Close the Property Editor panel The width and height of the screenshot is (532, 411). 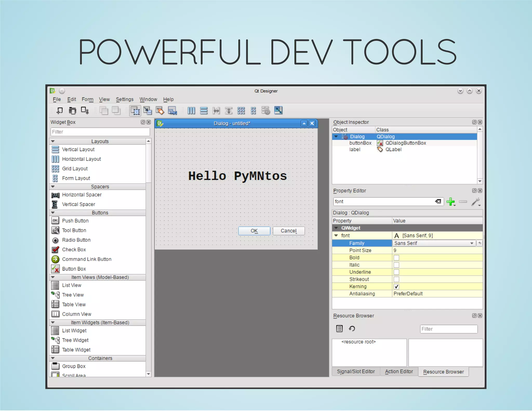[x=480, y=191]
